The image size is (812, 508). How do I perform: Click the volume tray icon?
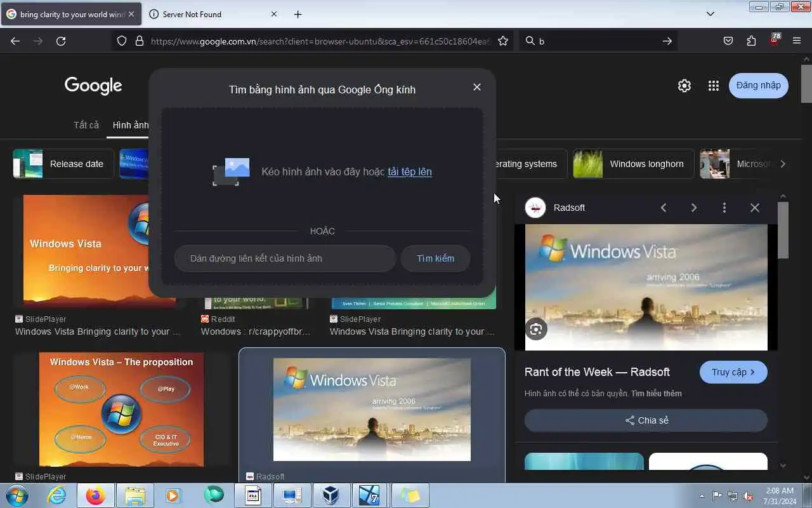pos(749,496)
